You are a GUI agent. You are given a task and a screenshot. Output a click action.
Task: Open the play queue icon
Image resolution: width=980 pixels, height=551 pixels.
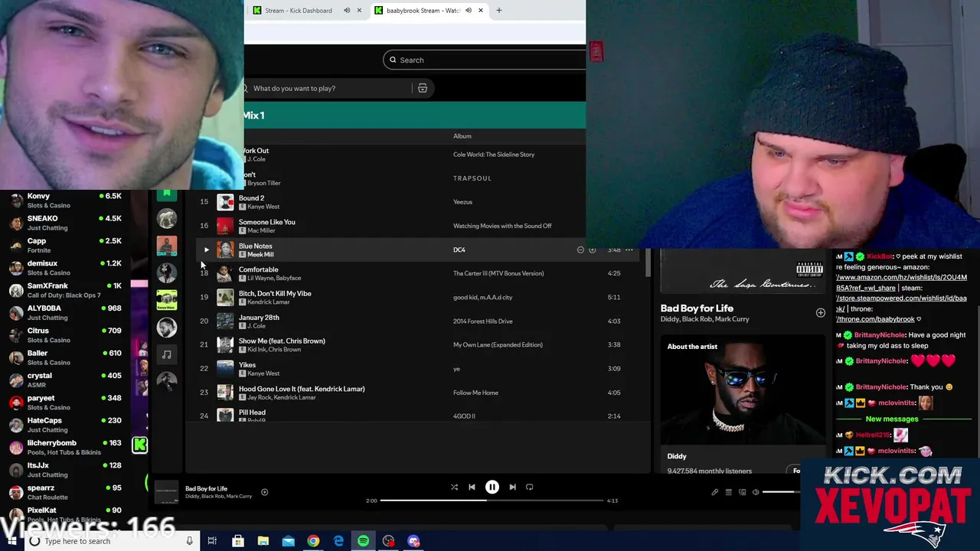729,492
